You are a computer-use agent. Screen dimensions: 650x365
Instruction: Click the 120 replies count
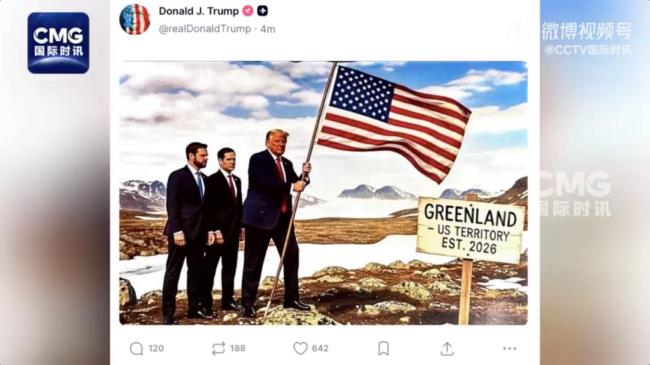pos(156,348)
